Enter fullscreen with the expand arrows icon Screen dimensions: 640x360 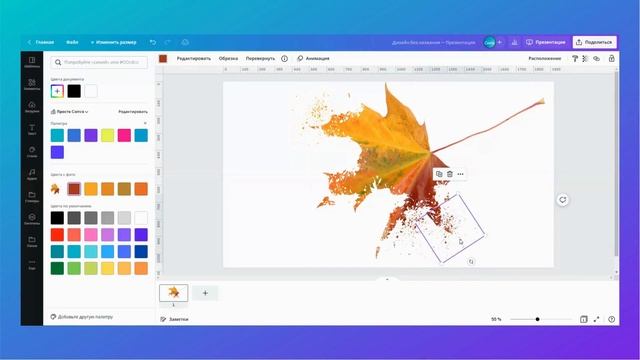[x=596, y=319]
